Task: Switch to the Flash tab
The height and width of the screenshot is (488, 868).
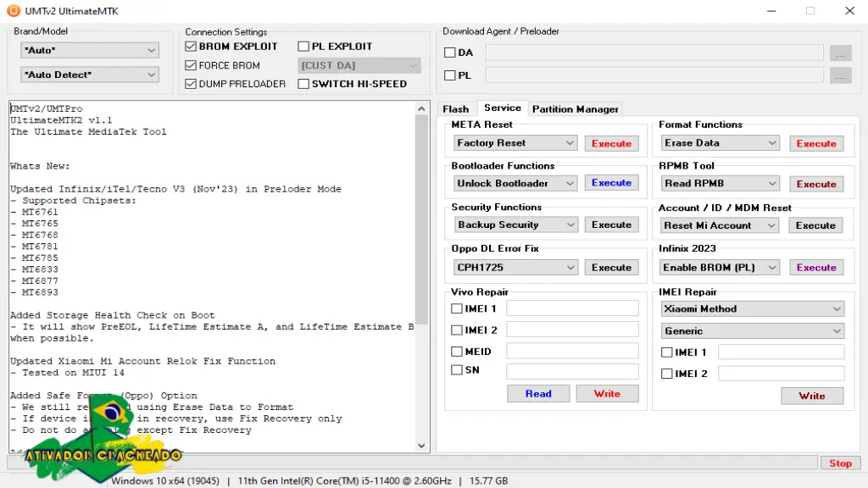Action: pyautogui.click(x=455, y=109)
